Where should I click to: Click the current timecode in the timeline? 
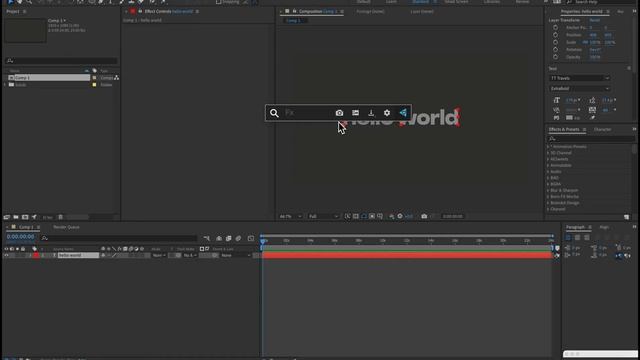pos(20,237)
